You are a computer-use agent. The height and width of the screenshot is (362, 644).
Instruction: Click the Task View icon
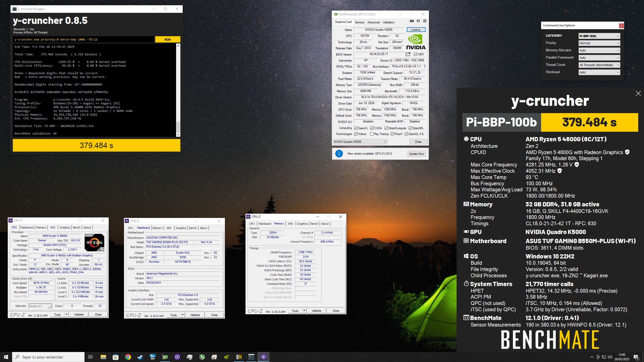pyautogui.click(x=91, y=357)
